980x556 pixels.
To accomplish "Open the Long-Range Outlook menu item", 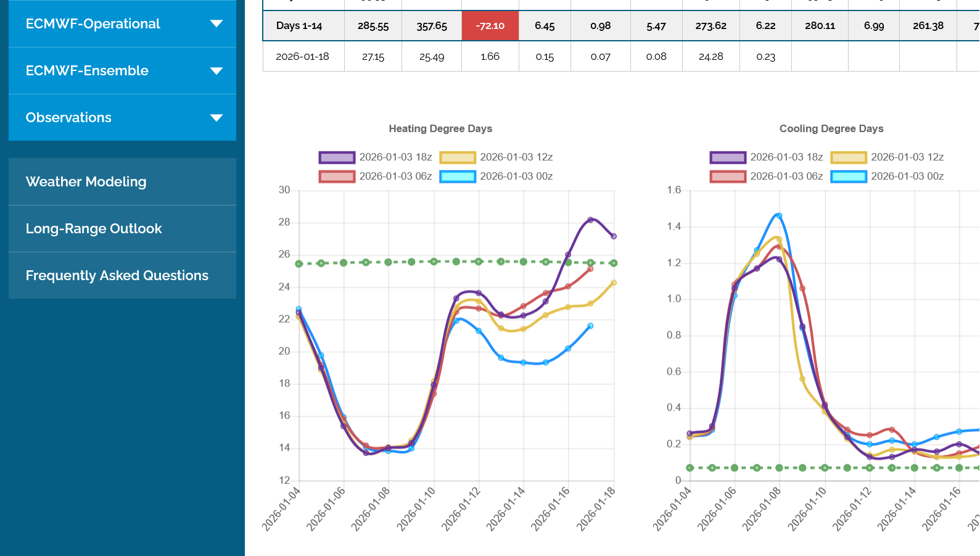I will (93, 229).
